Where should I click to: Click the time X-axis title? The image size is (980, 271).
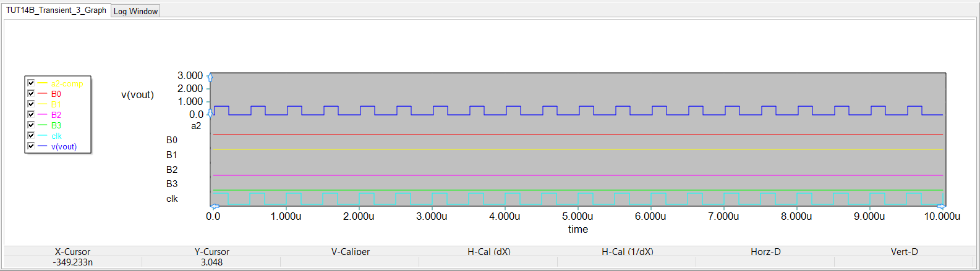pos(578,229)
